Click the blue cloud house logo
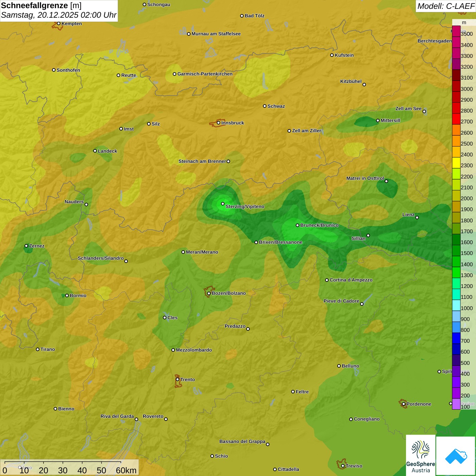Viewport: 476px width, 476px height. point(456,456)
